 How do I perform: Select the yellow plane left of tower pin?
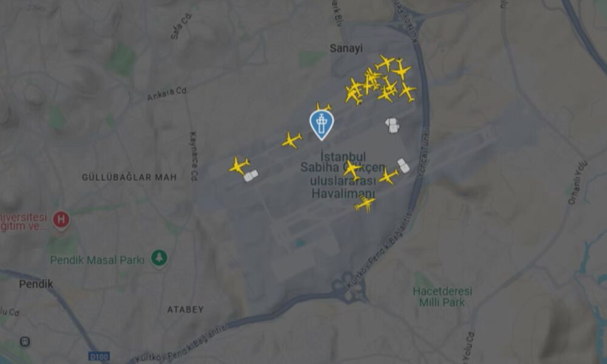pos(291,140)
